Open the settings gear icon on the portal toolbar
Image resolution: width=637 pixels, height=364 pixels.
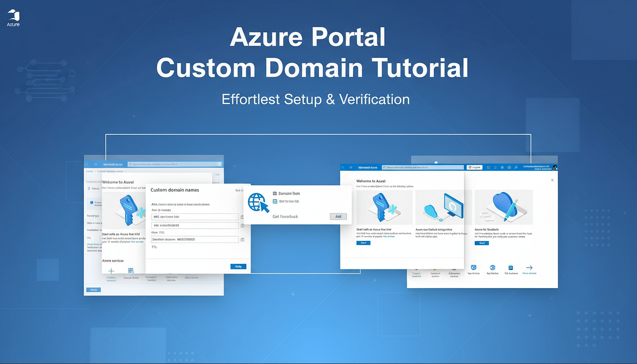click(x=502, y=167)
